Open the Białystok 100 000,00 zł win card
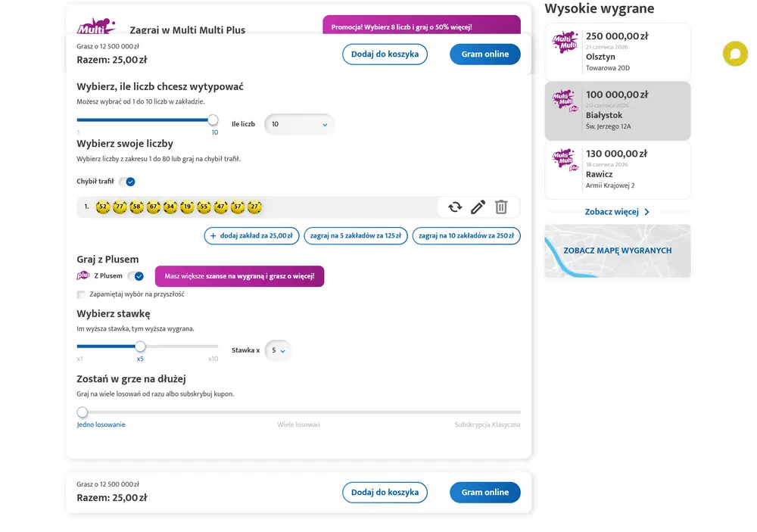This screenshot has height=532, width=757. pyautogui.click(x=618, y=111)
